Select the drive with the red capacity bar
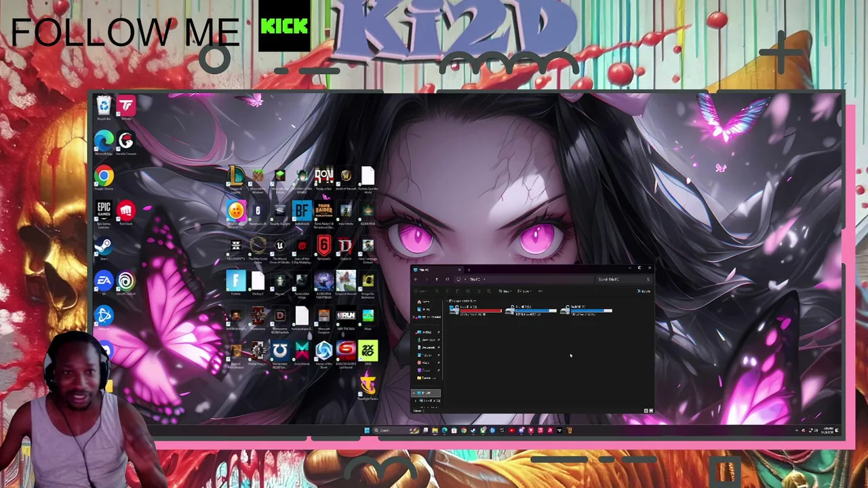This screenshot has width=868, height=488. point(475,310)
